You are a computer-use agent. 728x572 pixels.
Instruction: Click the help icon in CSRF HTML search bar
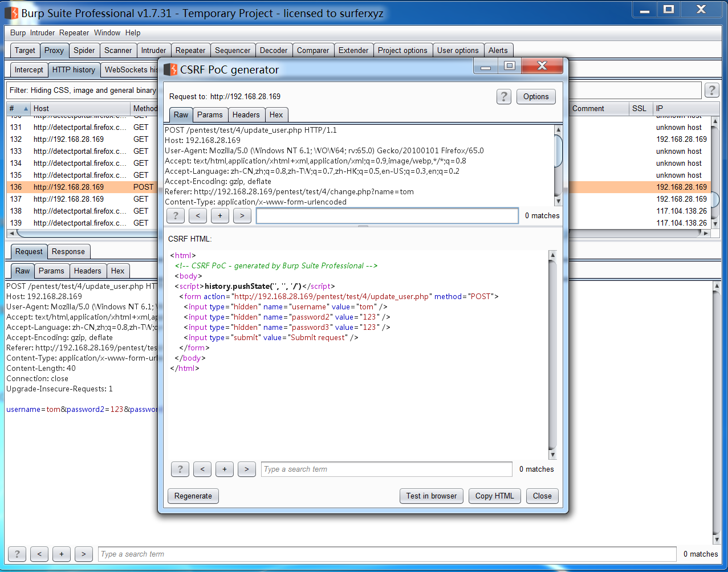point(180,469)
